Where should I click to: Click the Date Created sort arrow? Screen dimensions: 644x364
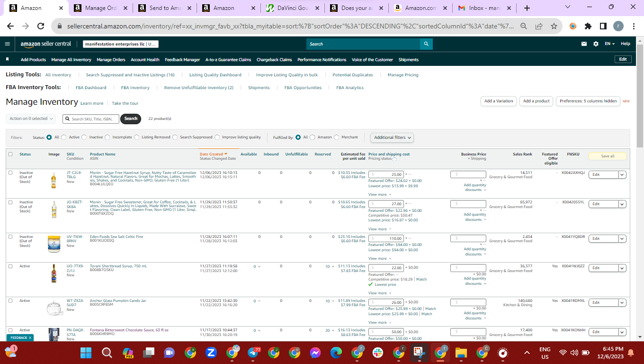(x=226, y=154)
